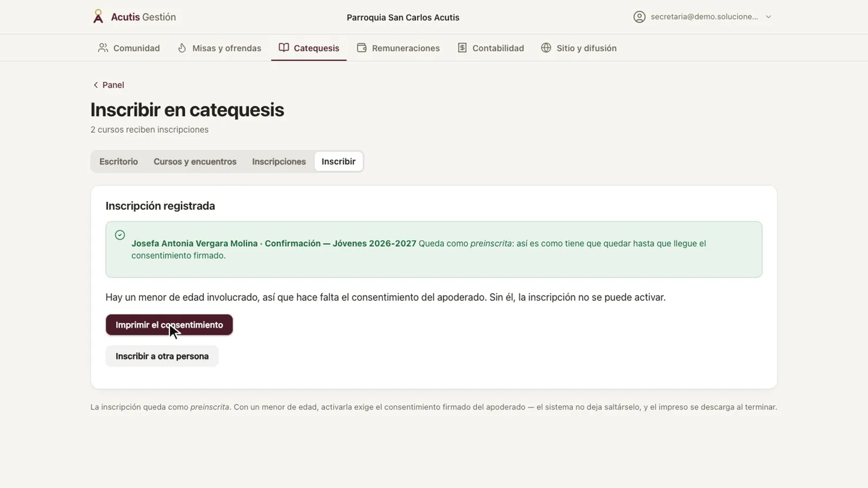Open the Remuneraciones section
This screenshot has height=488, width=868.
click(398, 48)
